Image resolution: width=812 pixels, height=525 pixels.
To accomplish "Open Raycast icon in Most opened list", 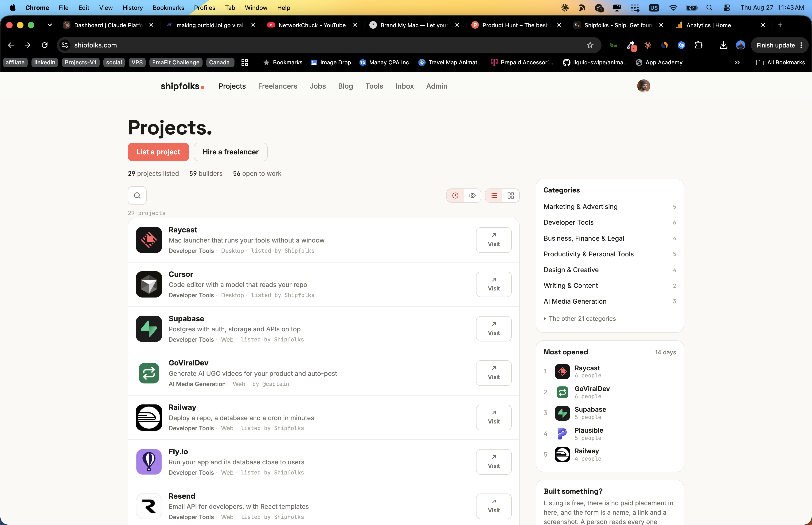I will click(562, 371).
